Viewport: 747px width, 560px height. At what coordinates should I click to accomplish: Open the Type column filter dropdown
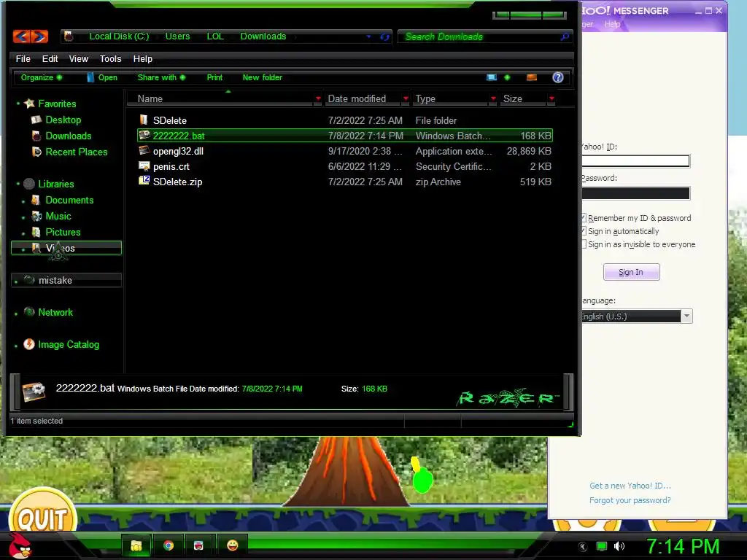(493, 98)
